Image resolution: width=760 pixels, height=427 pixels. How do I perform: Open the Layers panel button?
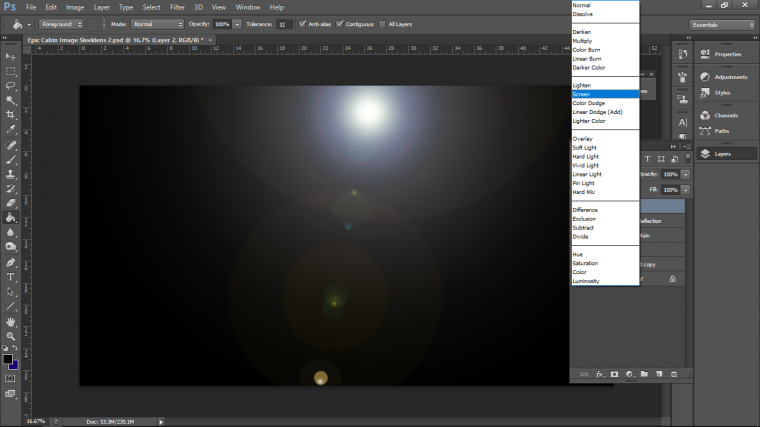pos(726,154)
